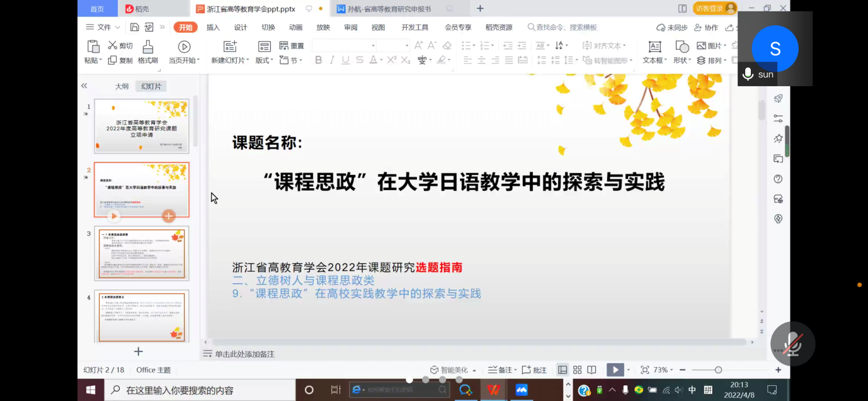Switch to normal view in status bar
868x401 pixels.
(x=562, y=370)
